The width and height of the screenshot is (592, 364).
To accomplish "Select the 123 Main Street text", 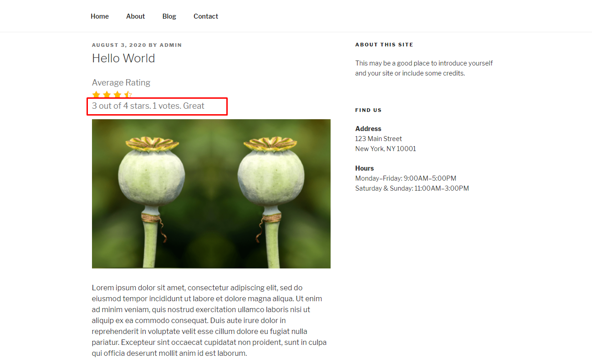I will tap(379, 139).
